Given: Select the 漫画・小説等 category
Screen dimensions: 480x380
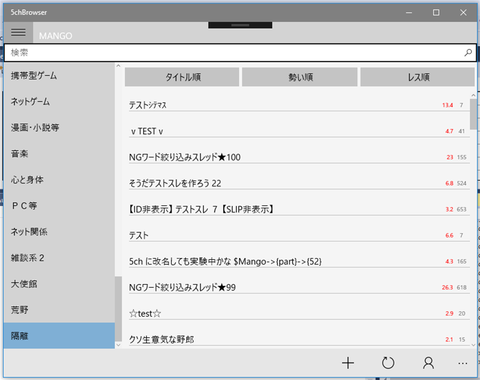Looking at the screenshot, I should pos(59,128).
